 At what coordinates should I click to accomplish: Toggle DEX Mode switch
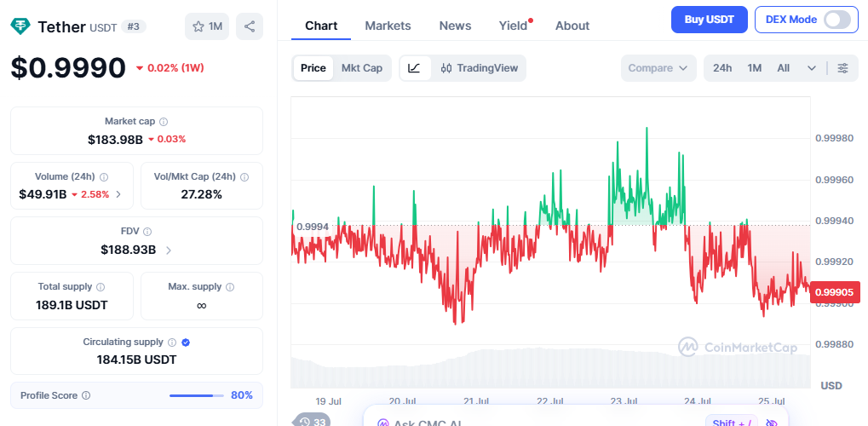click(x=837, y=20)
